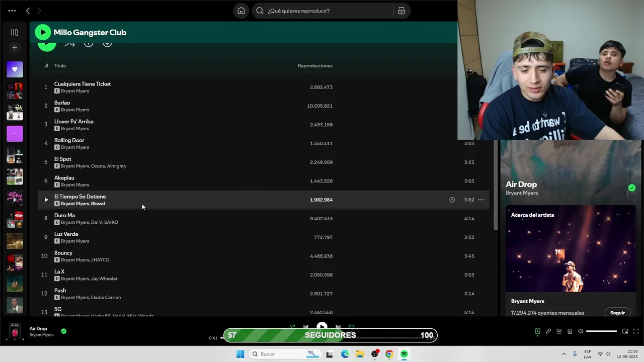The image size is (644, 362).
Task: Open File Explorer from taskbar
Action: pos(360,354)
